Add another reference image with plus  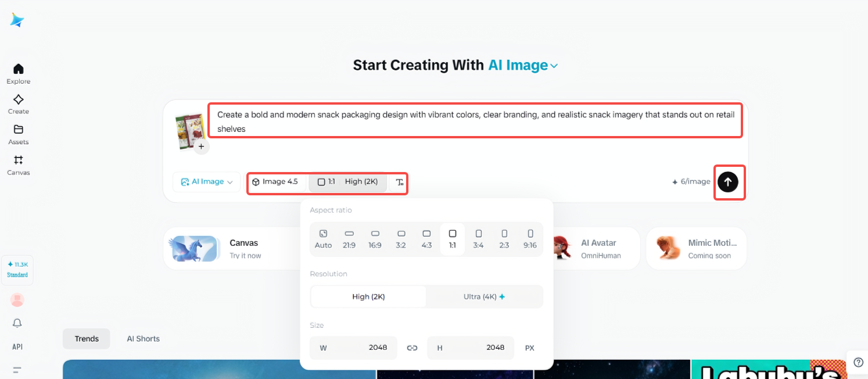coord(201,146)
